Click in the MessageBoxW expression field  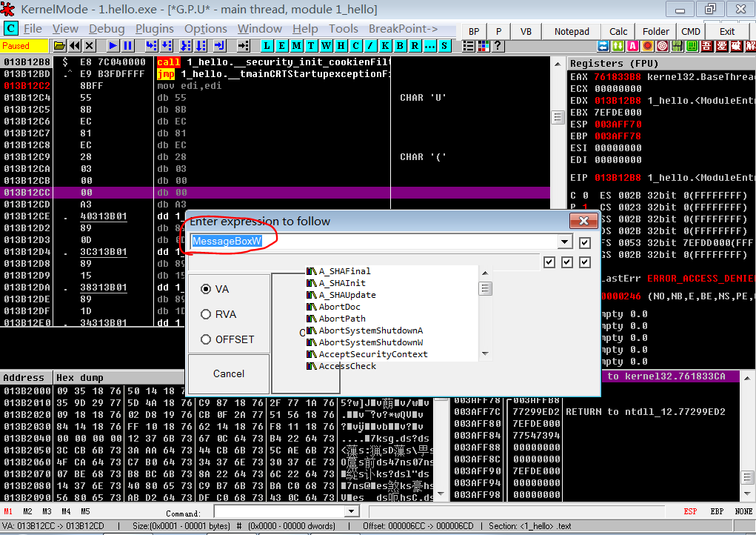[x=374, y=242]
